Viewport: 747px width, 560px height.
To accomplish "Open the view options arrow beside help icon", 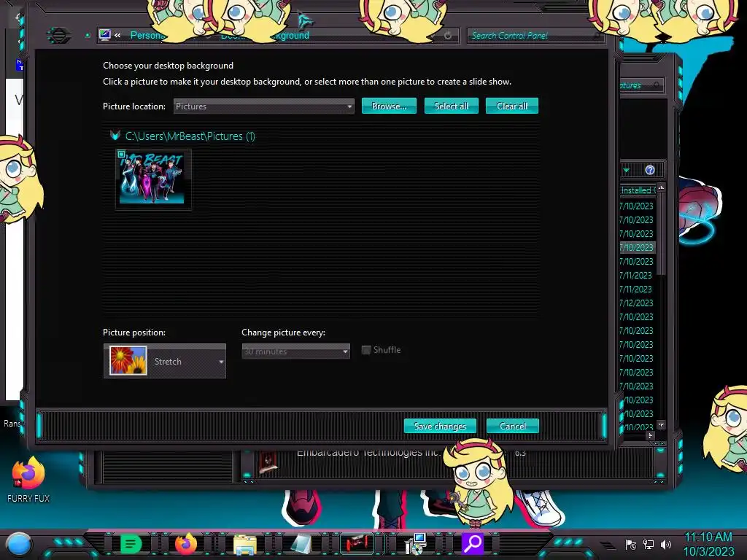I will pyautogui.click(x=626, y=170).
